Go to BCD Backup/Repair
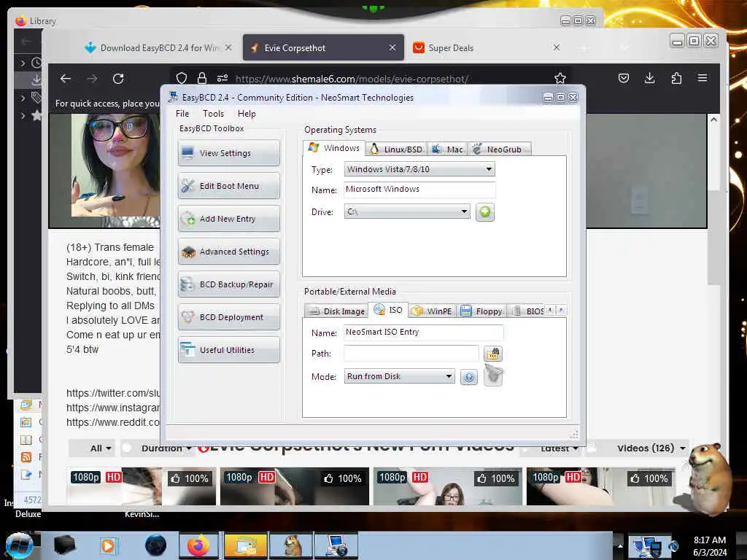747x560 pixels. click(x=228, y=284)
